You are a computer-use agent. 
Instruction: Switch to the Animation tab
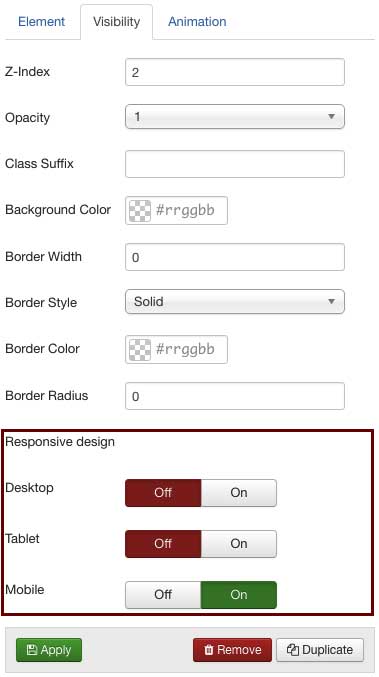coord(197,22)
